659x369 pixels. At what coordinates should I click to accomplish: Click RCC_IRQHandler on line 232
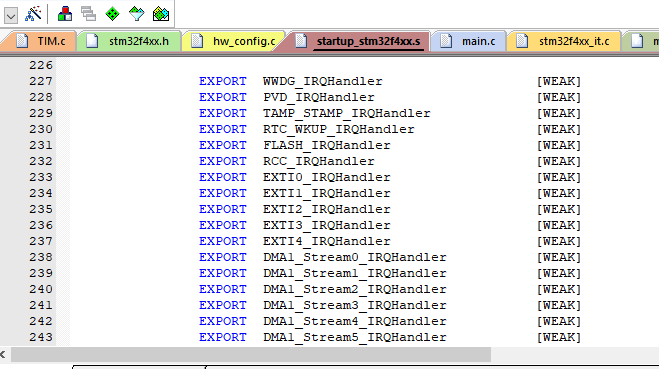[319, 161]
